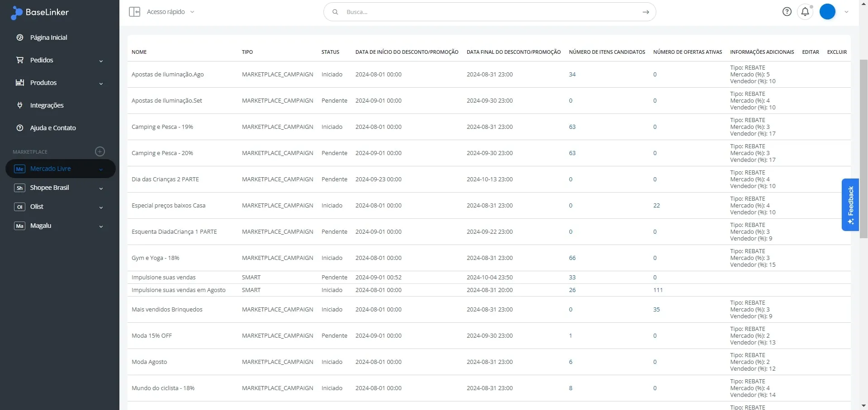Select Magalu marketplace
868x410 pixels.
tap(41, 226)
